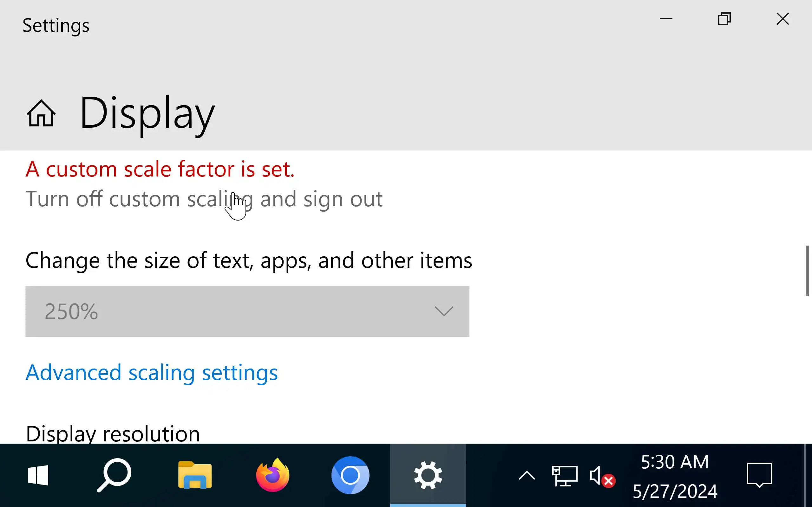Open Advanced scaling settings link
Screen dimensions: 812x507
pos(152,373)
